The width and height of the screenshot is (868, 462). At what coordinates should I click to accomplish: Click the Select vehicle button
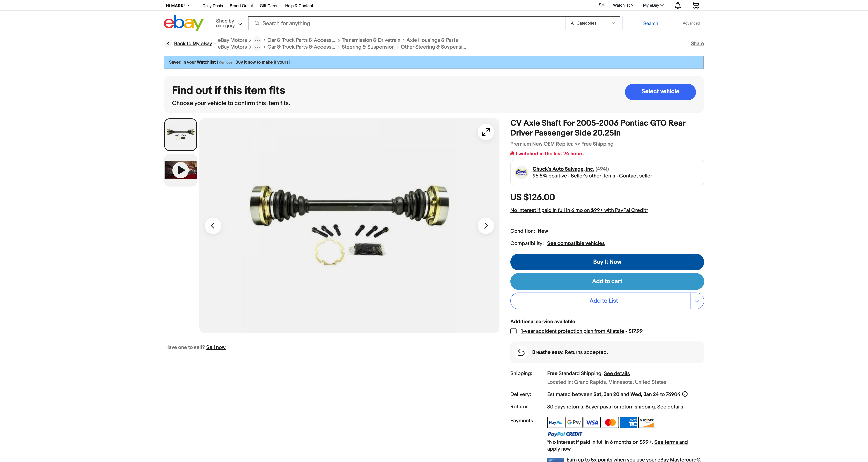coord(660,92)
